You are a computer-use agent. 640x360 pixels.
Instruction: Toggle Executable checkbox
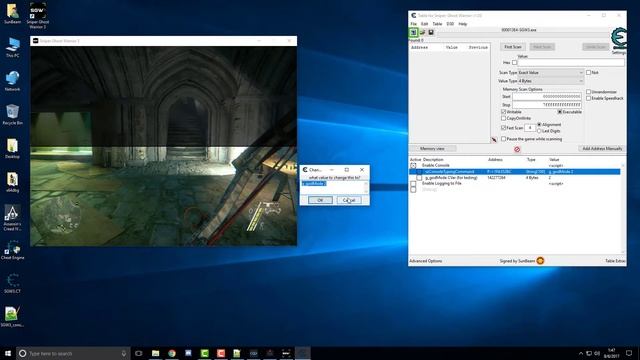click(560, 111)
